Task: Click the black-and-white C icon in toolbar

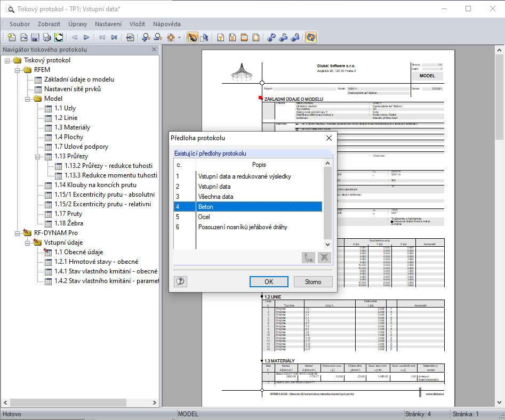Action: (x=59, y=37)
